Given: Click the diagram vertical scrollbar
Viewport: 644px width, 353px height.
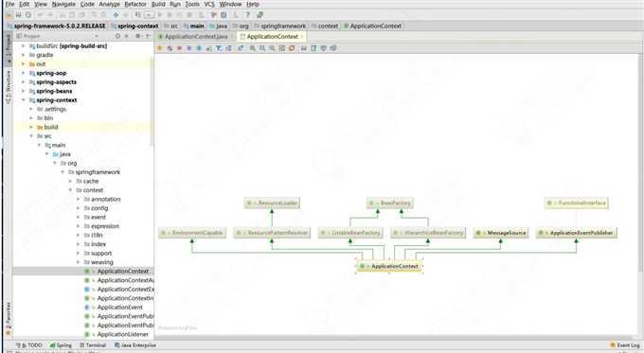Looking at the screenshot, I should pyautogui.click(x=641, y=164).
